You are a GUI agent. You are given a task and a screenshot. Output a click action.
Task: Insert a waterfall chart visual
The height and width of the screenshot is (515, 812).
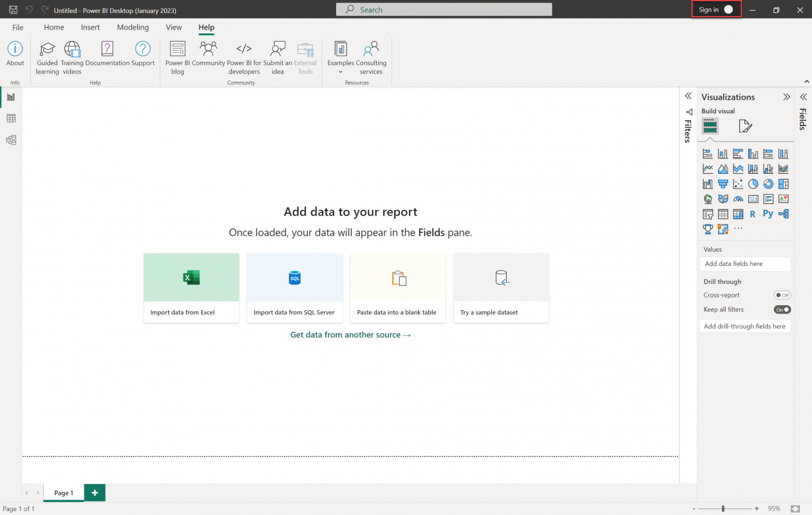click(708, 184)
